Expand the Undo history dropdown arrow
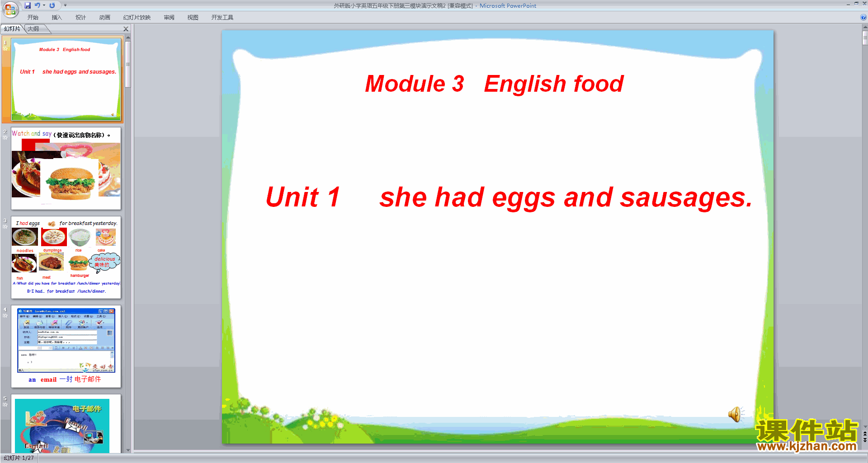This screenshot has width=868, height=463. (x=44, y=5)
